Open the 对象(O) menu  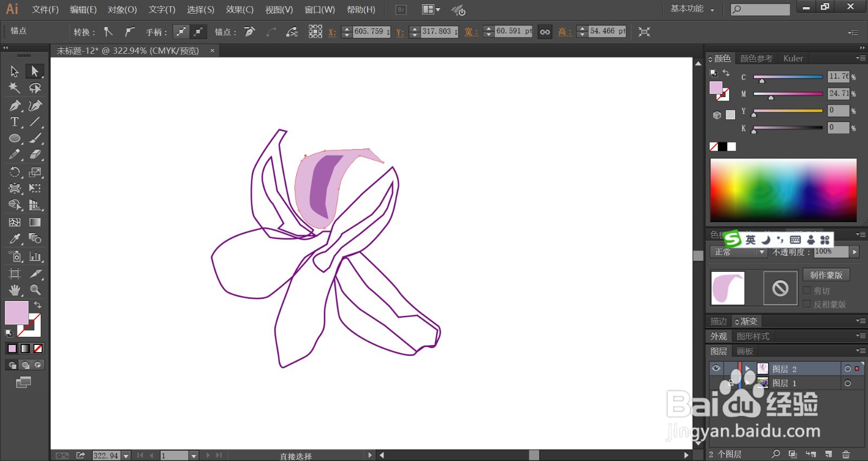click(x=122, y=9)
